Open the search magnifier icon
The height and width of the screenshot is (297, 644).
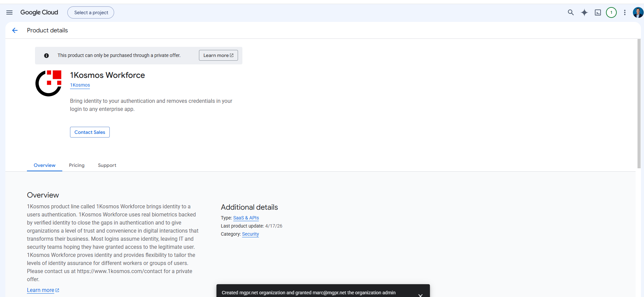coord(571,12)
